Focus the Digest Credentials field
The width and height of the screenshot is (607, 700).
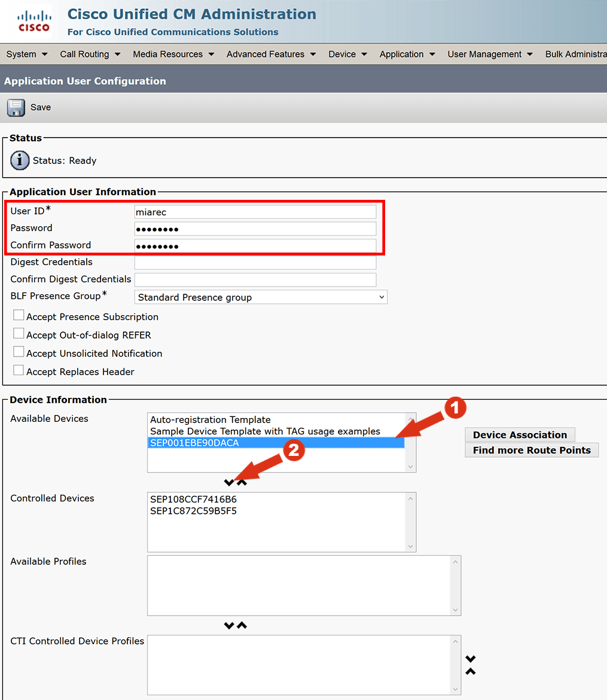[255, 263]
